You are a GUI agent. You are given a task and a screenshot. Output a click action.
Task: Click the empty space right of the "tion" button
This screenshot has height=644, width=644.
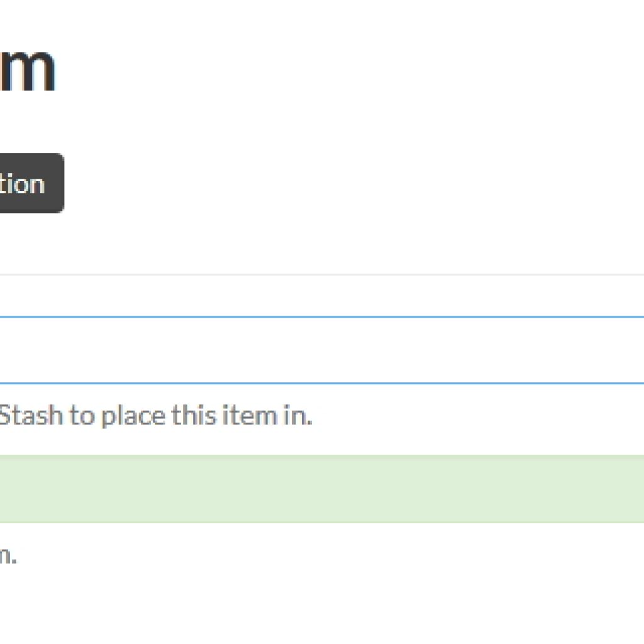coord(353,183)
